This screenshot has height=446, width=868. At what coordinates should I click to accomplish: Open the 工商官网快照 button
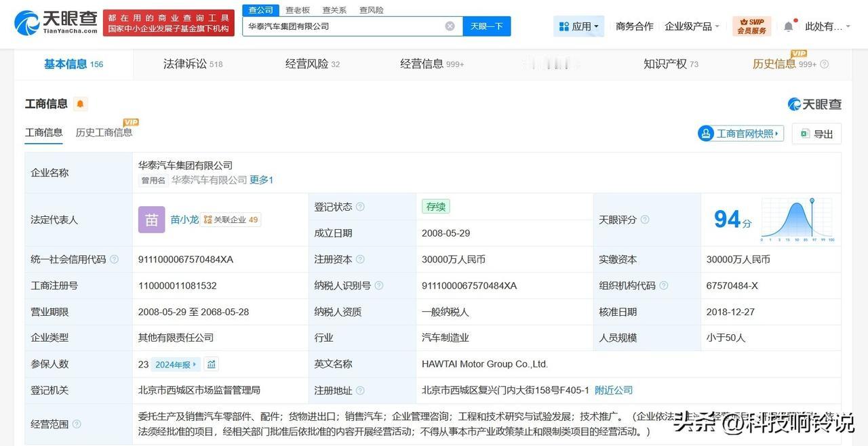(741, 134)
